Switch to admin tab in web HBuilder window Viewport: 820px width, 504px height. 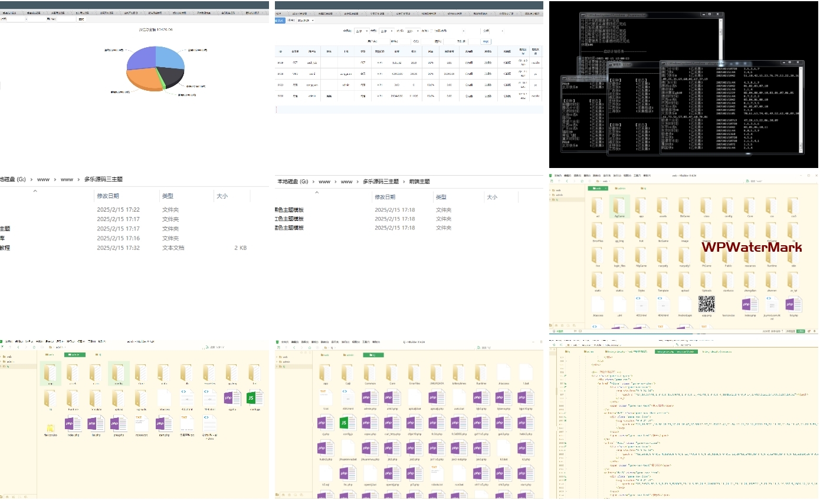coord(619,189)
